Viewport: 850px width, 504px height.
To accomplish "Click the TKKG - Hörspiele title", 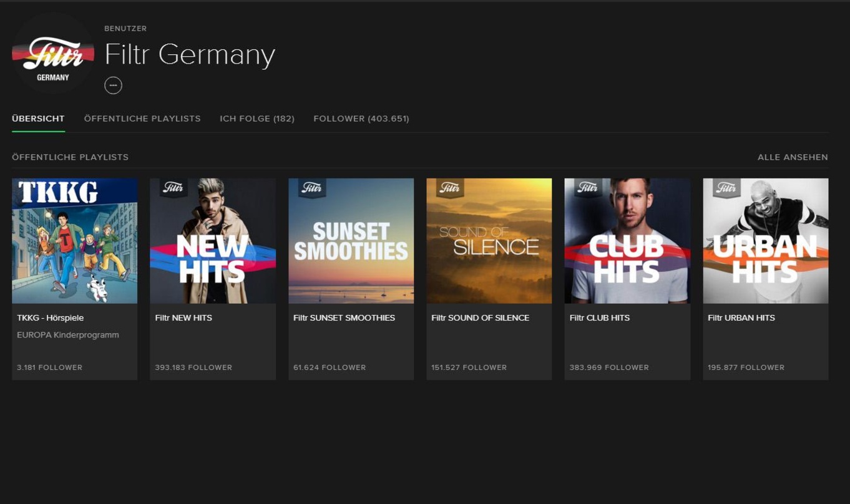I will tap(51, 317).
